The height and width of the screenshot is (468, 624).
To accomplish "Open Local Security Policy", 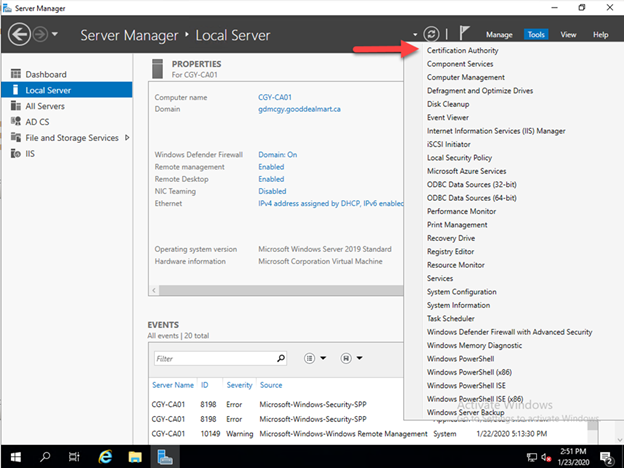I will (459, 158).
